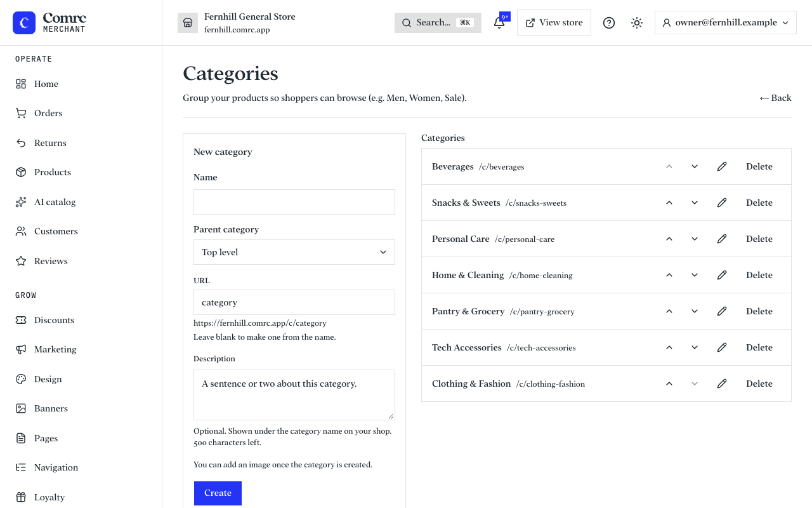Move Snacks & Sweets category down
The height and width of the screenshot is (508, 812).
coord(695,203)
